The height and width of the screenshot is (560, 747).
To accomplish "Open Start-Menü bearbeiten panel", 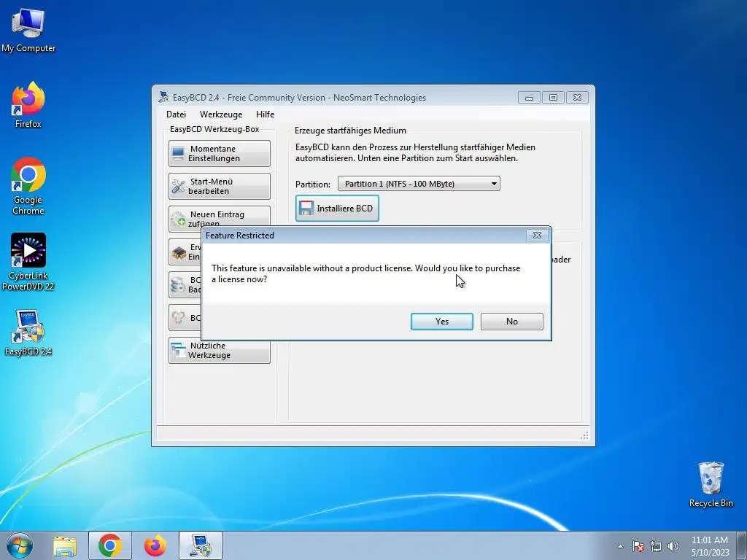I will 219,186.
